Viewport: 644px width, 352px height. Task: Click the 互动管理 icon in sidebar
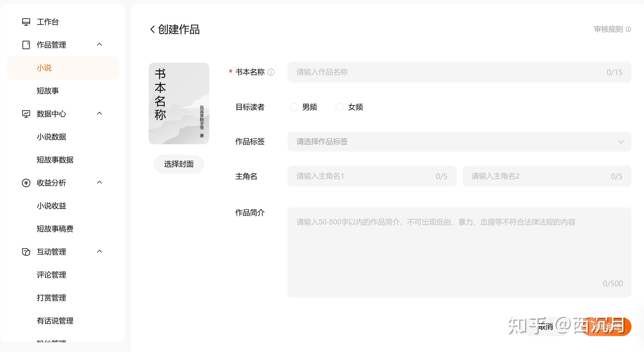[26, 252]
